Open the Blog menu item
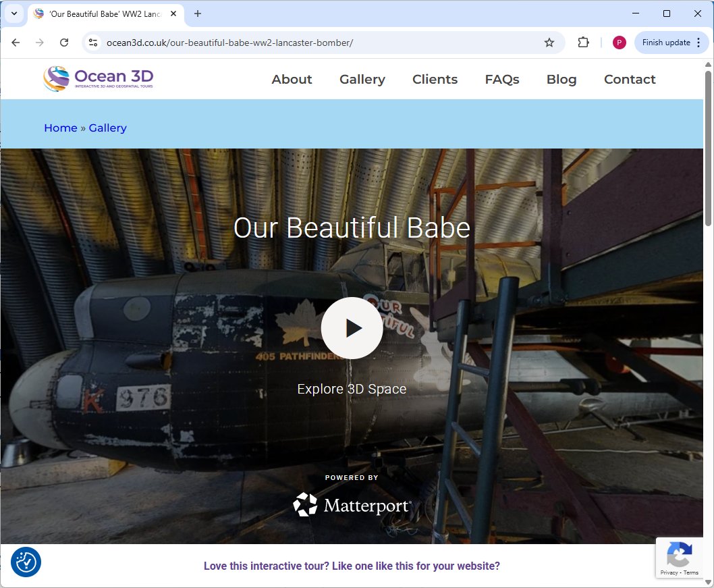 pyautogui.click(x=561, y=79)
